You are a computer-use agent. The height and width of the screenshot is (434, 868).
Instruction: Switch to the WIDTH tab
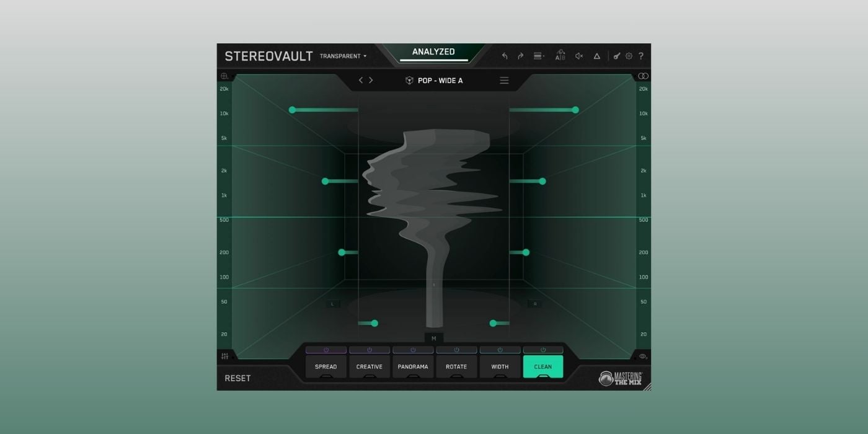tap(500, 366)
